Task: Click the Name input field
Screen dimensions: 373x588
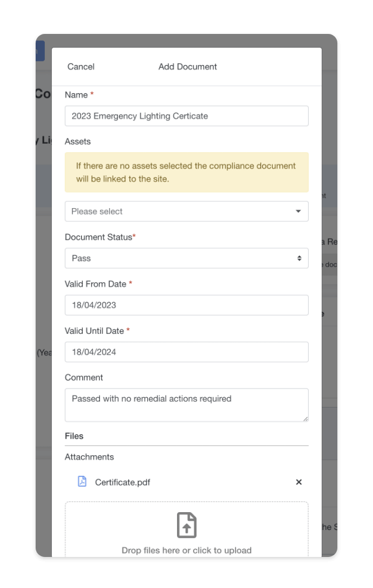Action: click(x=187, y=116)
